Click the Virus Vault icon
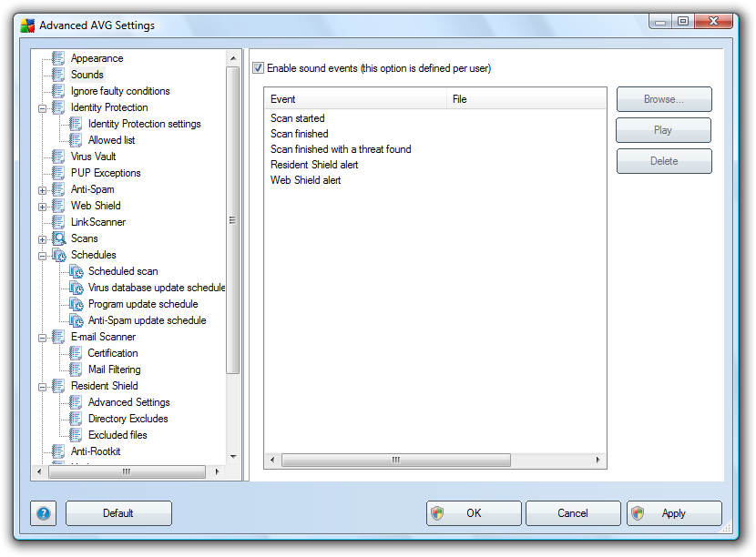Screen dimensions: 756x557 click(58, 157)
